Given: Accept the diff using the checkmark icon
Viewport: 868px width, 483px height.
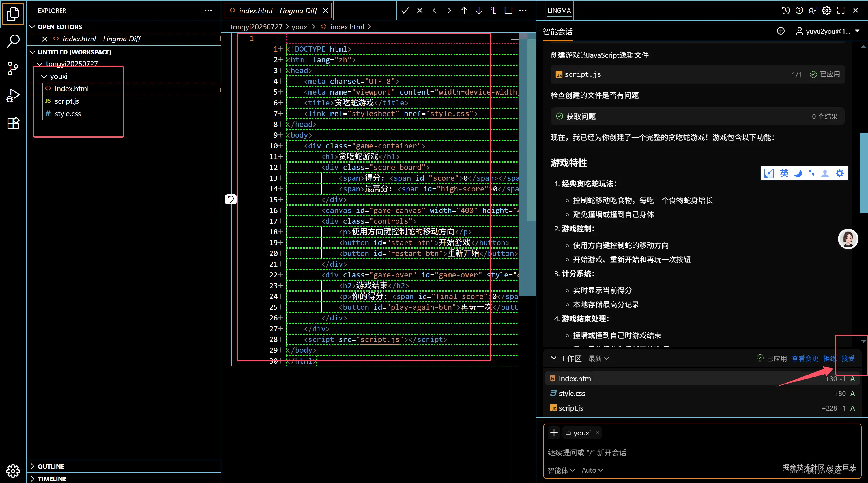Looking at the screenshot, I should click(405, 10).
